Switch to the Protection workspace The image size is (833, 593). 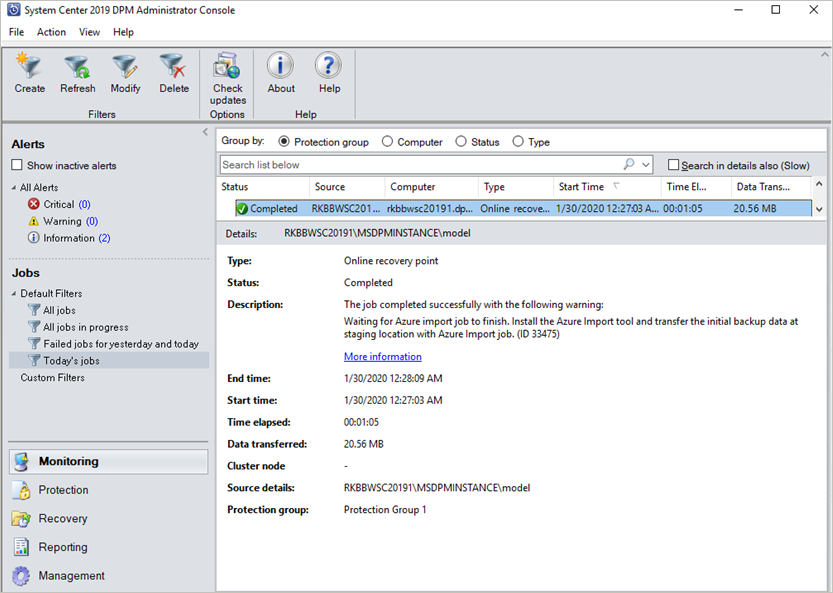pos(64,489)
